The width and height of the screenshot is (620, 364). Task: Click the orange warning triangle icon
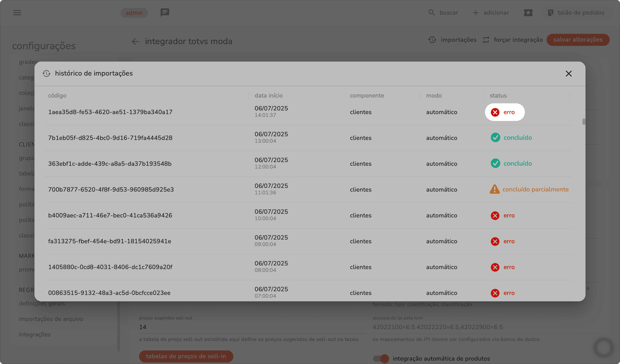tap(495, 189)
